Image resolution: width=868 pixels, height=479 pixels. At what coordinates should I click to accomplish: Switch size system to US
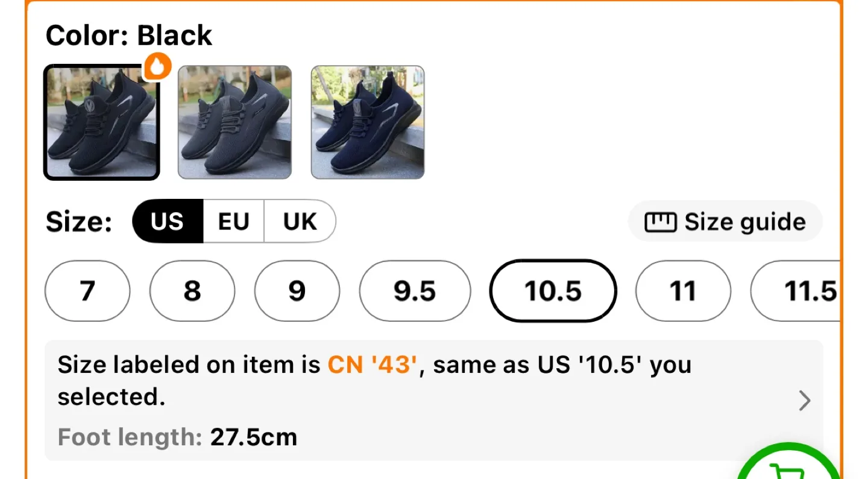tap(168, 222)
